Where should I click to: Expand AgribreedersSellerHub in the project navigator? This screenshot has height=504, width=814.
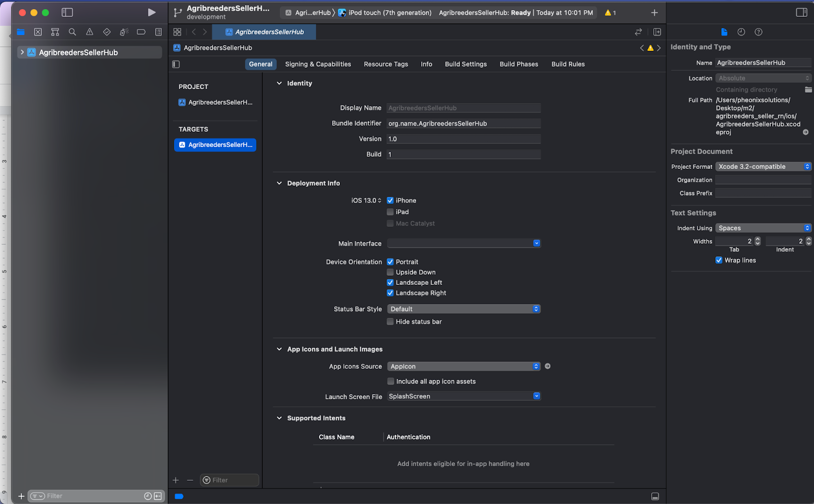click(22, 52)
